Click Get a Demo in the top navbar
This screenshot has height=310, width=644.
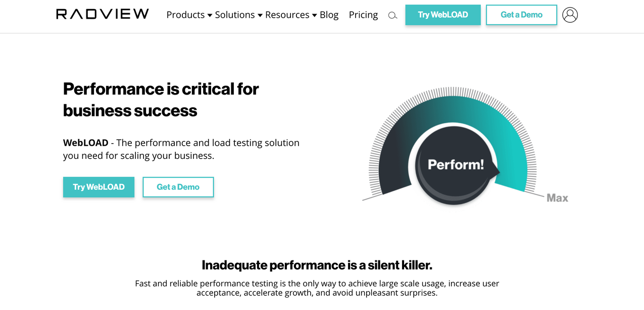[521, 15]
